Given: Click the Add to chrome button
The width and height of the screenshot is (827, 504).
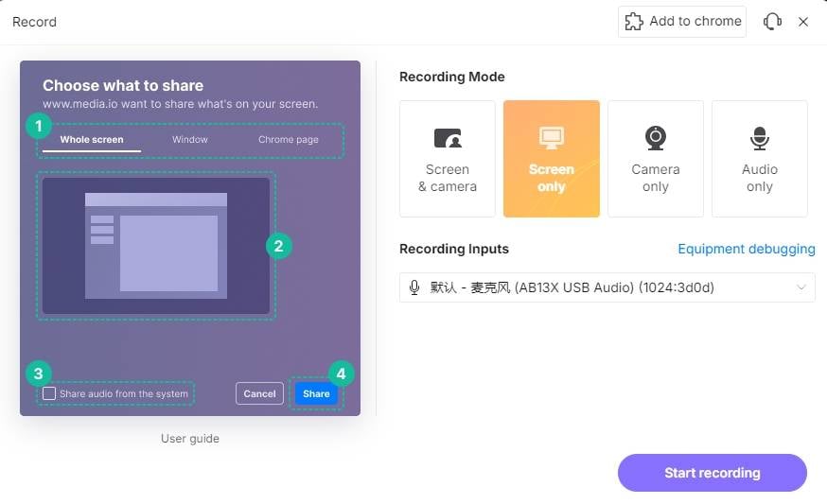Looking at the screenshot, I should point(682,22).
